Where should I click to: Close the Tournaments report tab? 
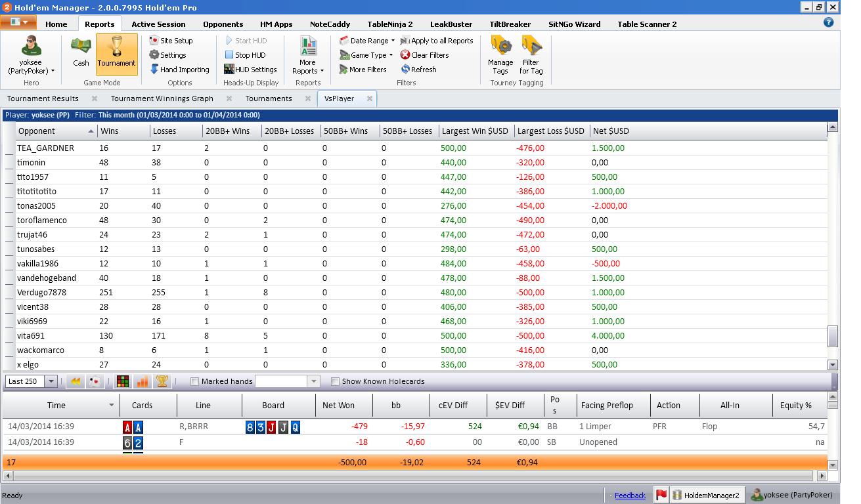pyautogui.click(x=308, y=98)
